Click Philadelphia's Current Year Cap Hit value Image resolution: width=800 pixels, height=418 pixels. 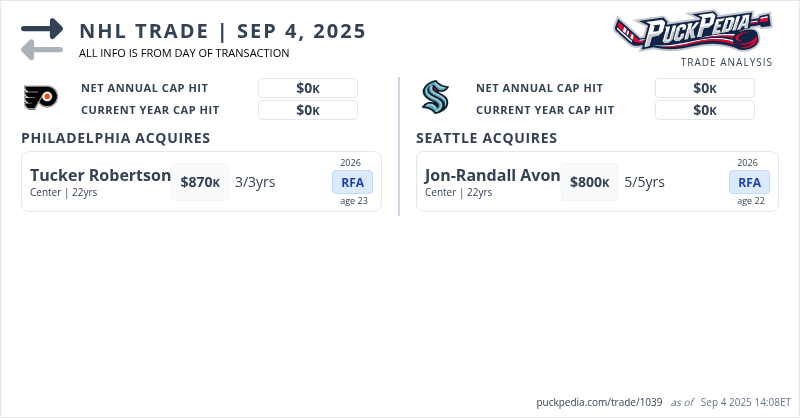308,110
